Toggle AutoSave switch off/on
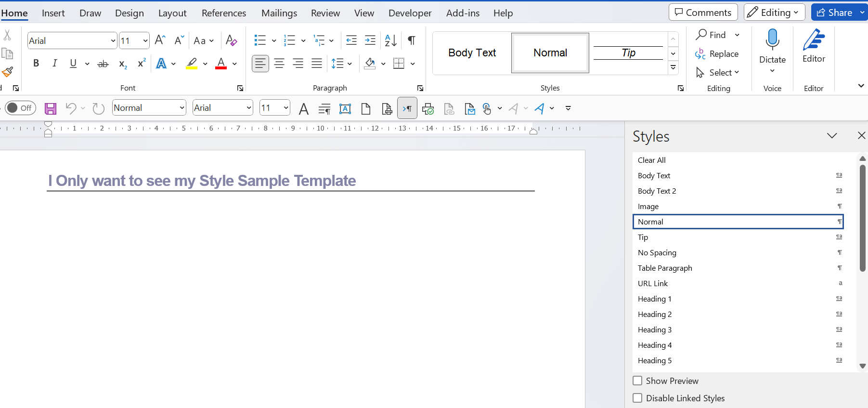 [x=20, y=108]
